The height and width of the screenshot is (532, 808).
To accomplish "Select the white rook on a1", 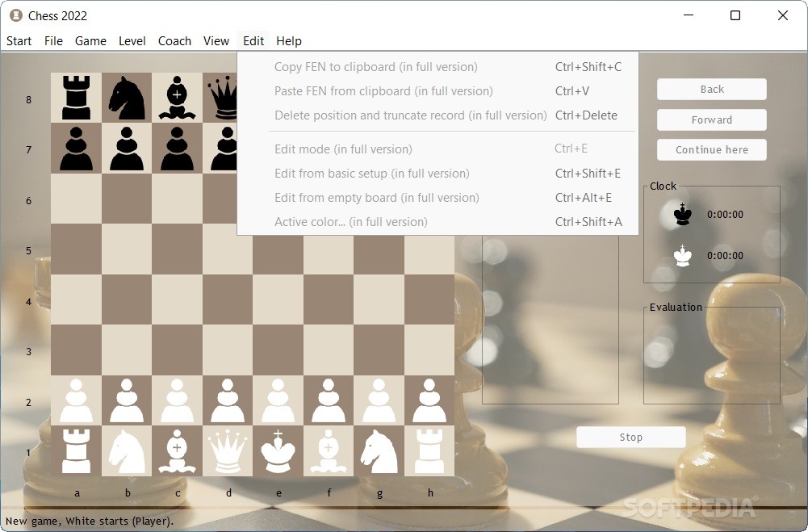I will pyautogui.click(x=76, y=451).
